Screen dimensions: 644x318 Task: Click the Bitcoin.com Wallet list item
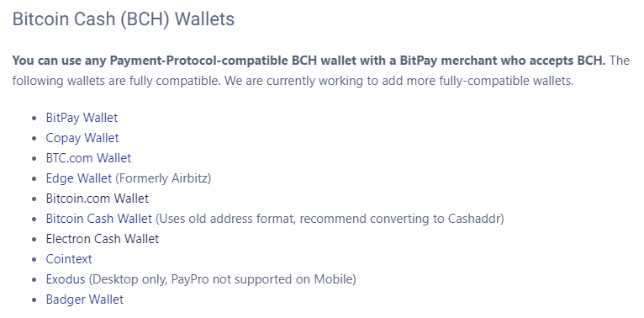click(98, 199)
